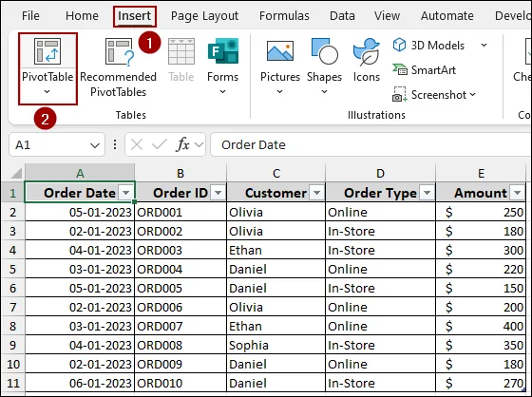532x397 pixels.
Task: Select row 5 header
Action: tap(13, 269)
